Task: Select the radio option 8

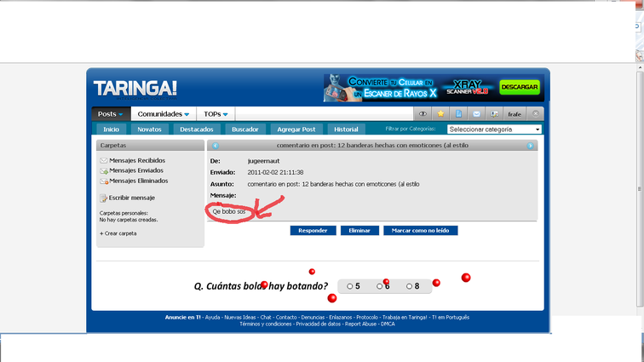Action: coord(409,286)
